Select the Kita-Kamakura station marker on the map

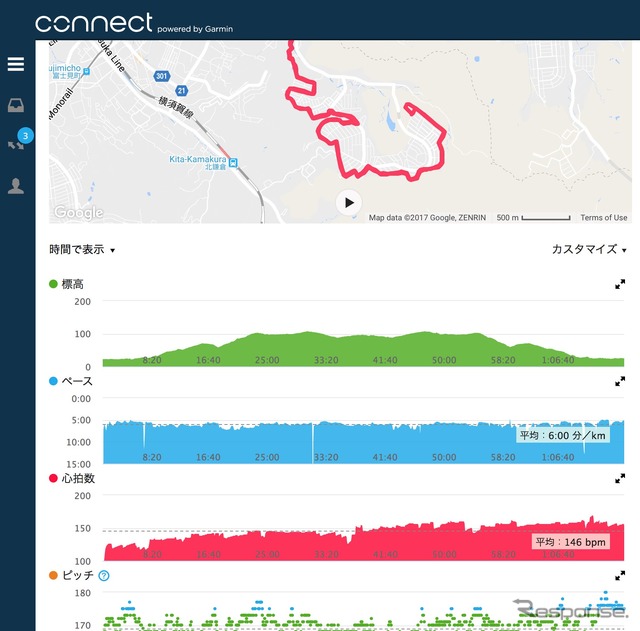click(x=233, y=163)
